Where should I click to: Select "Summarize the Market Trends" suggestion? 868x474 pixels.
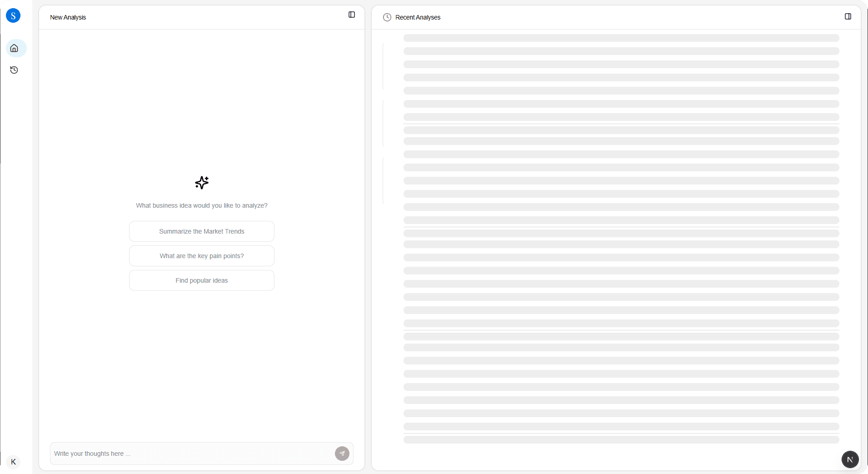point(202,231)
